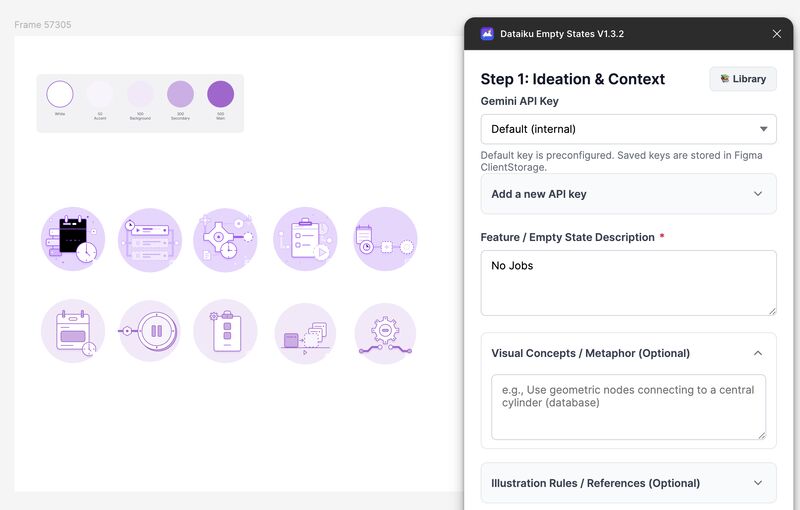This screenshot has height=510, width=800.
Task: Select the stacked job queue rows illustration
Action: tap(150, 240)
